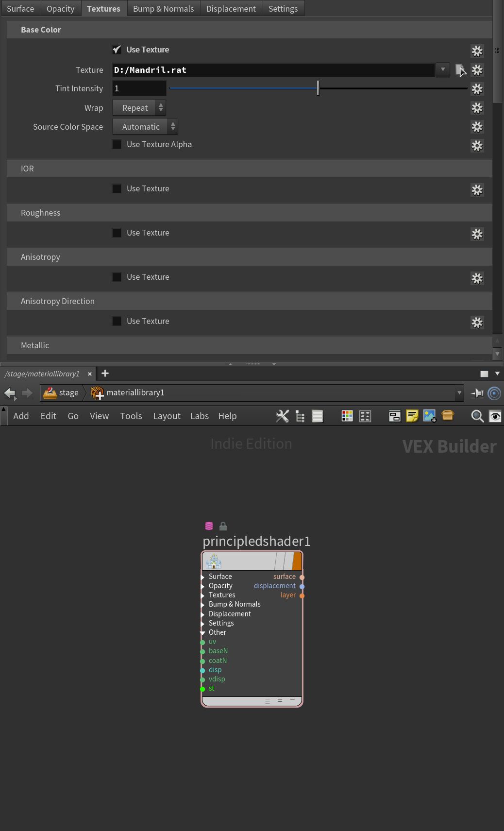
Task: Open the Wrap Repeat dropdown
Action: point(139,108)
